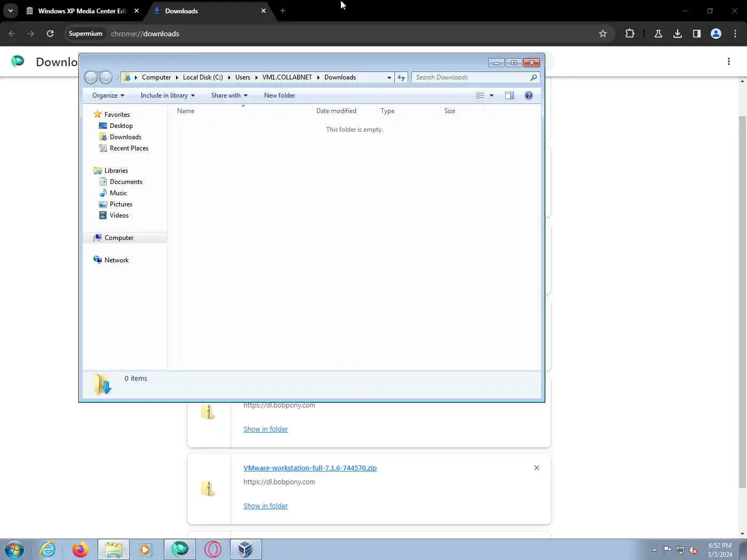Open Music library in navigation pane
The image size is (747, 560).
[118, 193]
